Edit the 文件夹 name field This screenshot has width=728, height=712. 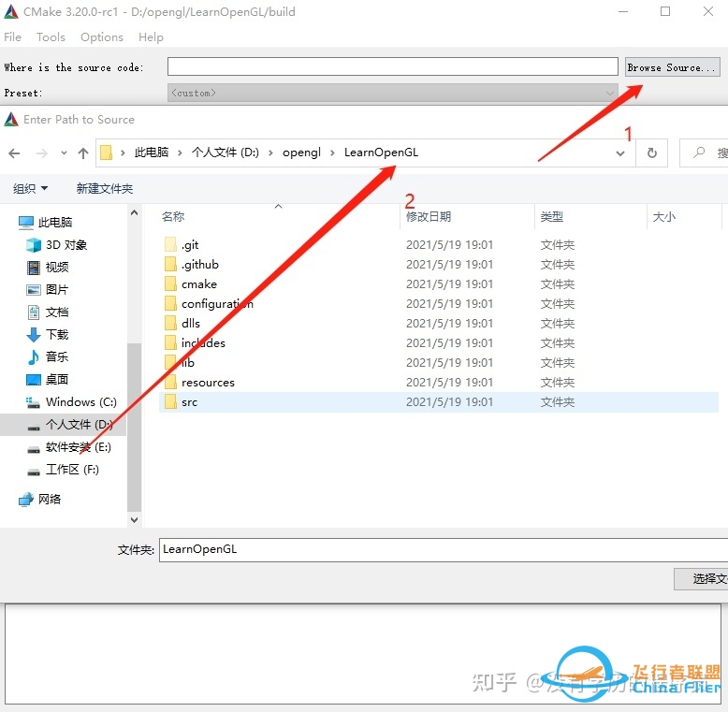pyautogui.click(x=444, y=549)
